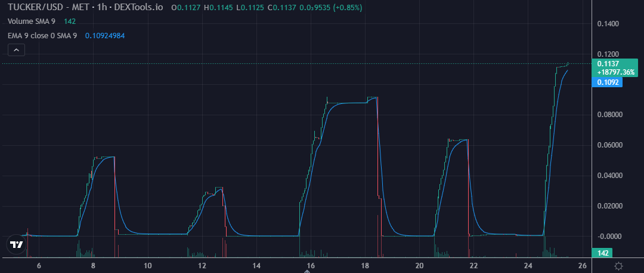Click date label 16 on time axis
The image size is (644, 273).
(311, 266)
